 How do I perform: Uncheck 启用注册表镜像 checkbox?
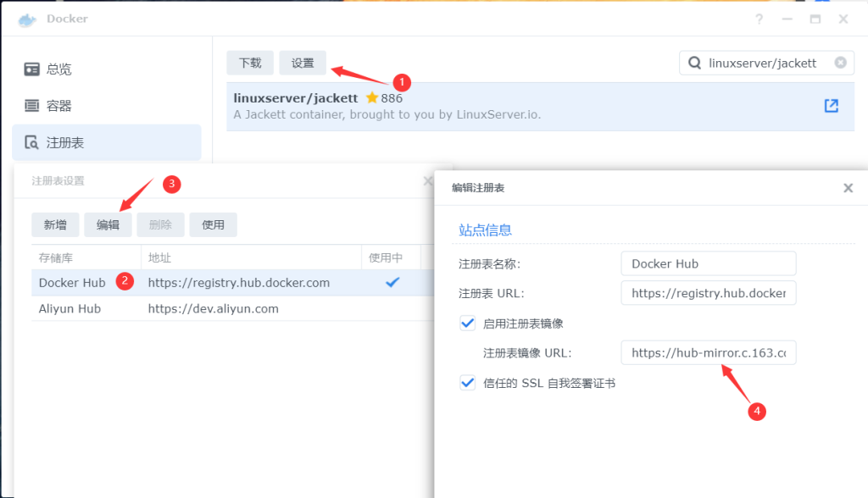pyautogui.click(x=467, y=323)
